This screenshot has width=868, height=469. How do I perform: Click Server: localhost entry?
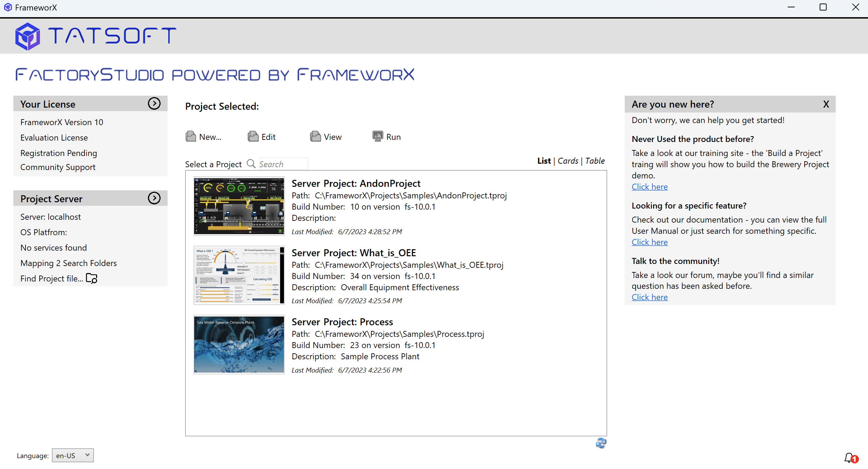(x=50, y=217)
